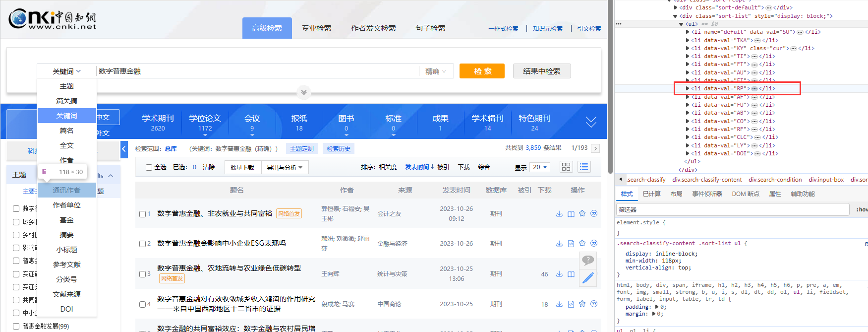Click the search keyword input field
868x332 pixels.
[258, 71]
